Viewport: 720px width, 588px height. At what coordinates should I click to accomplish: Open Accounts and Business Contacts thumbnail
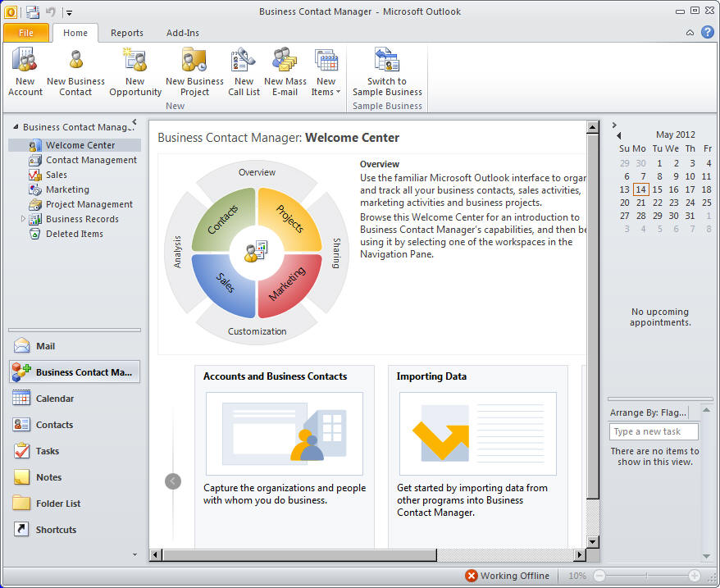285,434
